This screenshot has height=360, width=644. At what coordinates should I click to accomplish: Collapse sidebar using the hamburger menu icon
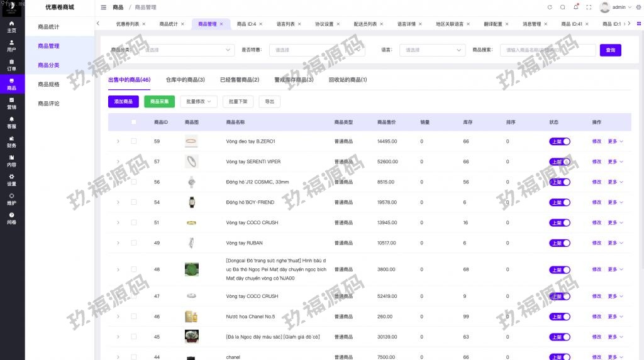click(104, 8)
